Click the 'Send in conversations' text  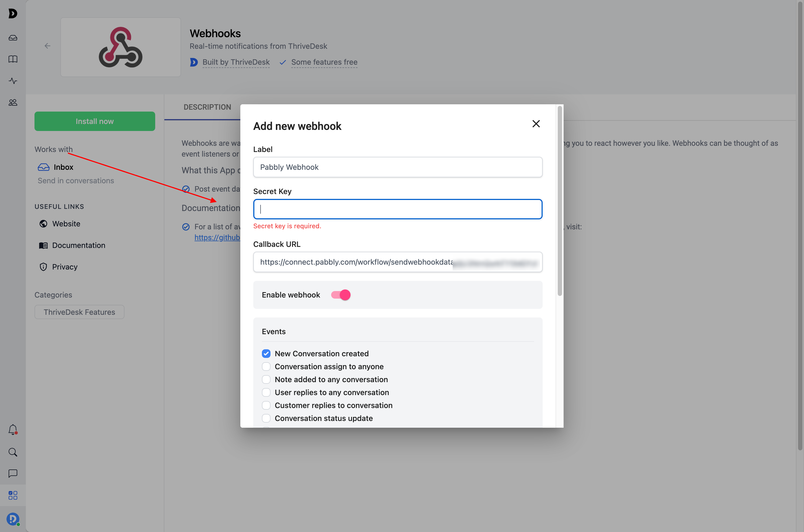[x=76, y=181]
